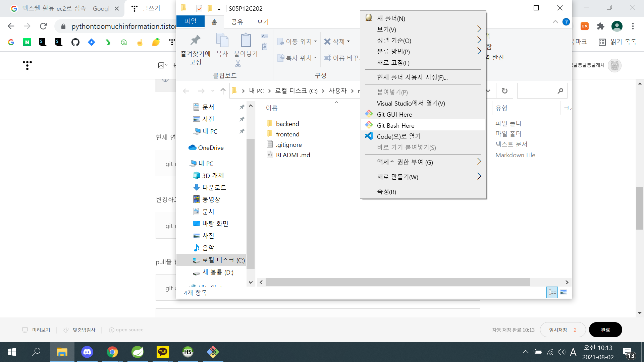Viewport: 644px width, 362px height.
Task: Toggle the Quick Access Toolbar properties checkmark
Action: tap(199, 8)
